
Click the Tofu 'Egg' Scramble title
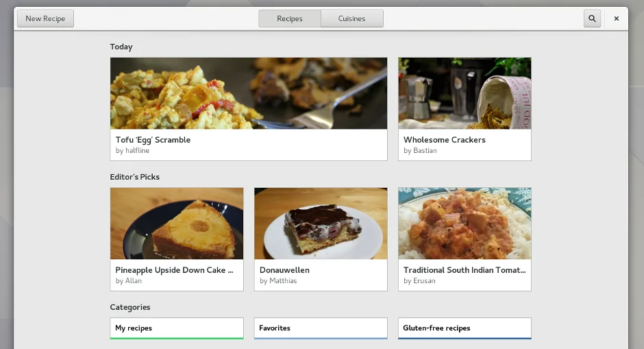tap(153, 140)
